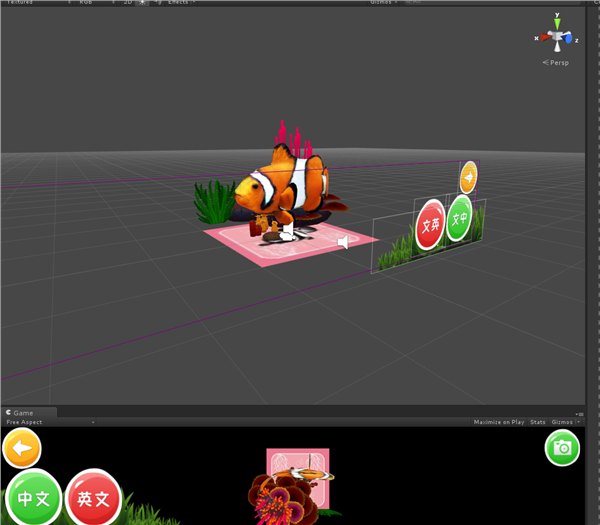Open the Game view Gizmos dropdown arrow
The image size is (600, 525).
pyautogui.click(x=578, y=422)
